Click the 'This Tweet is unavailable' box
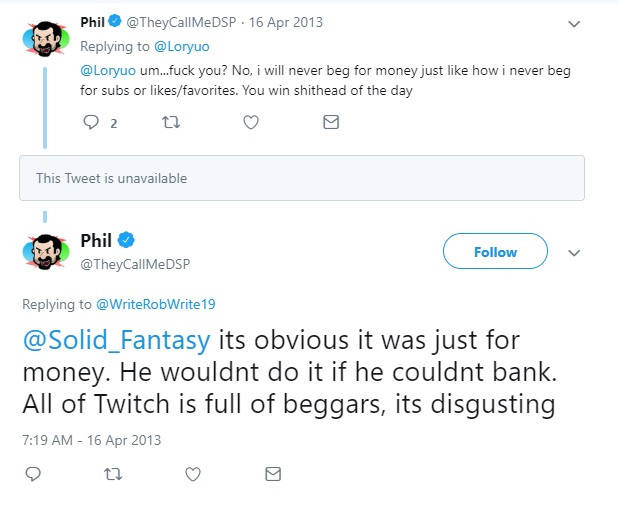The height and width of the screenshot is (509, 619). coord(302,178)
